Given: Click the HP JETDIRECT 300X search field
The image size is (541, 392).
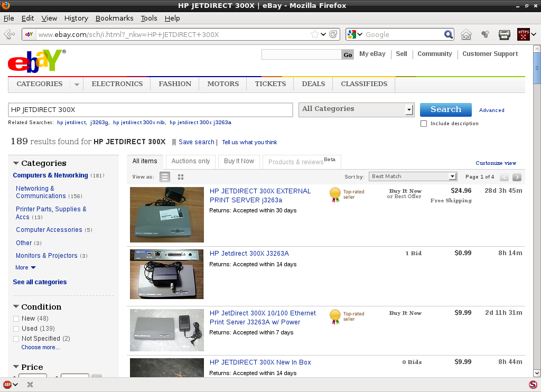Looking at the screenshot, I should [151, 110].
